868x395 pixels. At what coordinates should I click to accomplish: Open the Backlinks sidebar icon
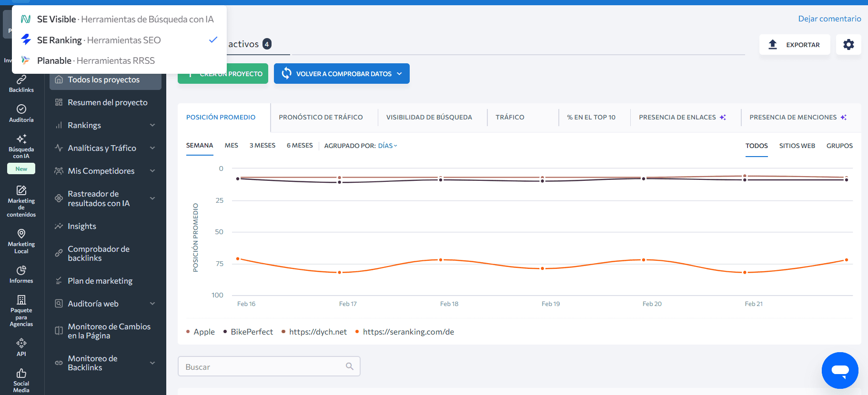tap(21, 83)
